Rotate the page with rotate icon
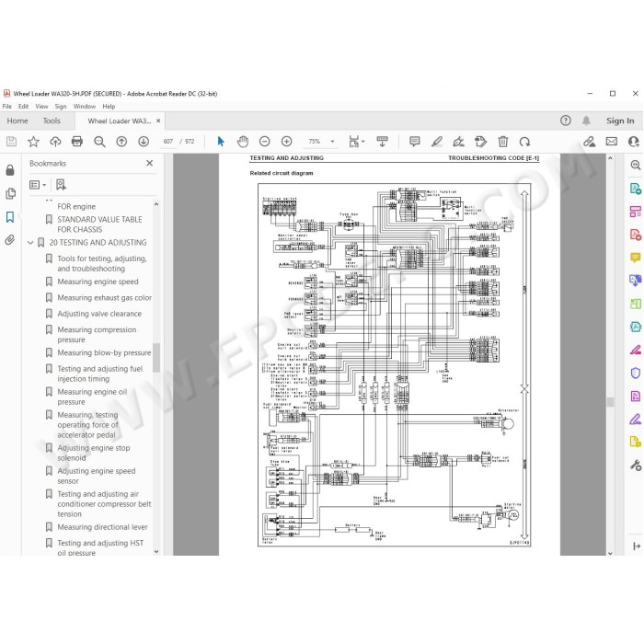Viewport: 644px width, 644px height. 524,142
